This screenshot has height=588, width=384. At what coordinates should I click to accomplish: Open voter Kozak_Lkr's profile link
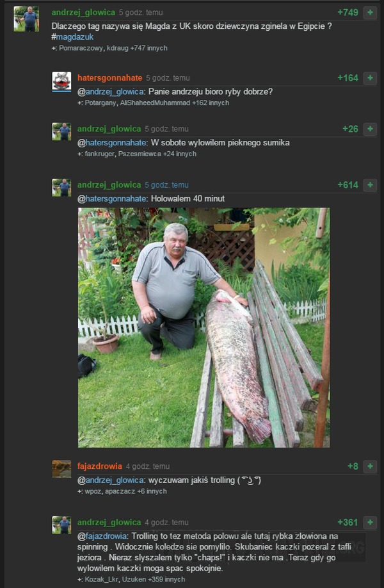coord(102,580)
